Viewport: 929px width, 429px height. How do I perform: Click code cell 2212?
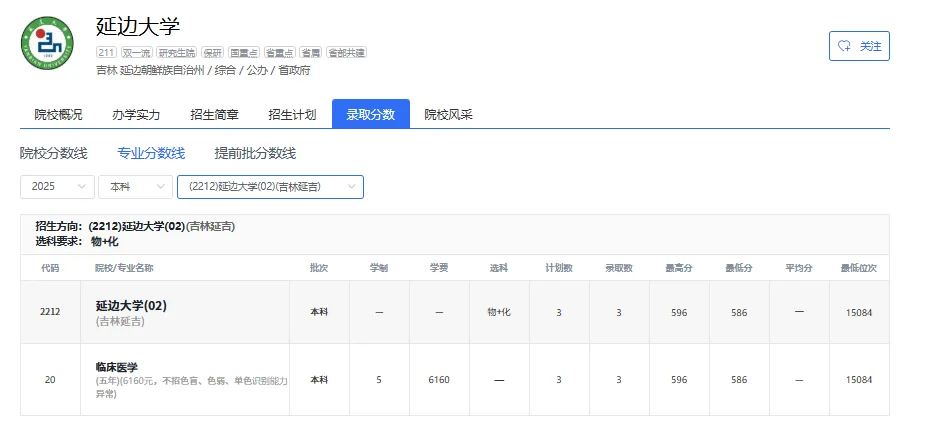pyautogui.click(x=50, y=312)
